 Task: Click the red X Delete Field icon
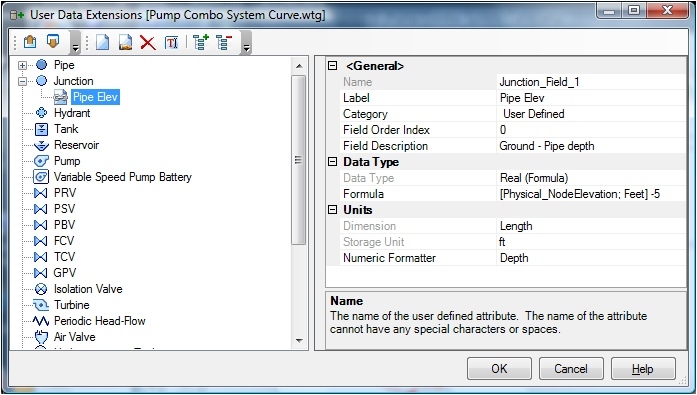tap(148, 43)
